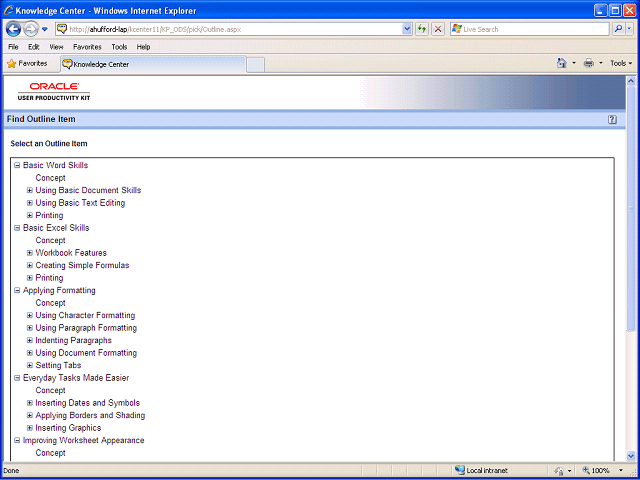Expand Using Paragraph Formatting
This screenshot has width=640, height=480.
29,328
